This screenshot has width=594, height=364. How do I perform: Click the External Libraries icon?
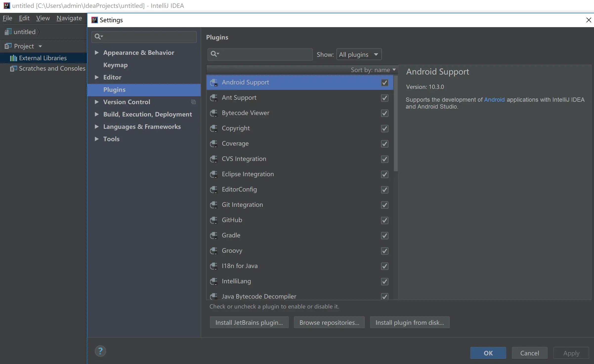(x=13, y=58)
